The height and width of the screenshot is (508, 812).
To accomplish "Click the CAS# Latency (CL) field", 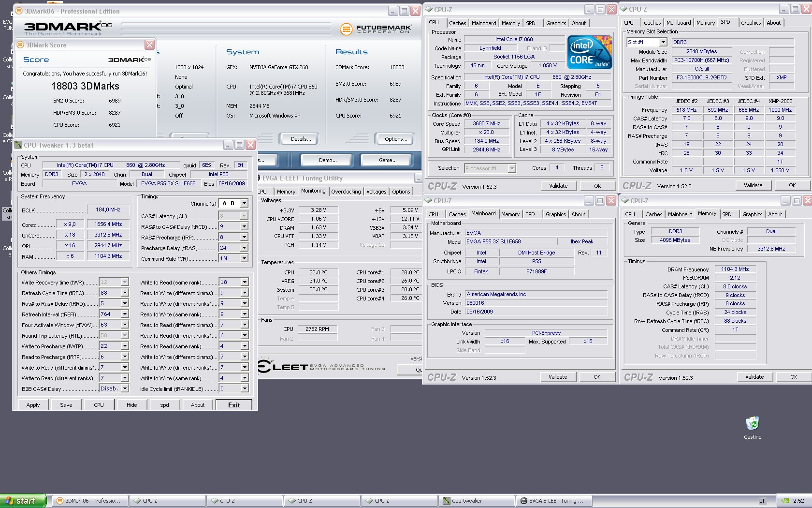I will tap(234, 216).
